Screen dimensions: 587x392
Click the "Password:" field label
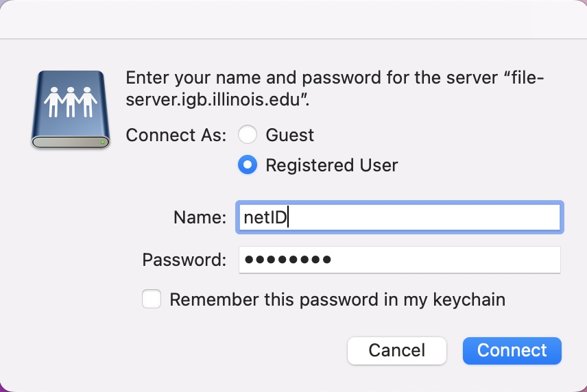pyautogui.click(x=184, y=260)
